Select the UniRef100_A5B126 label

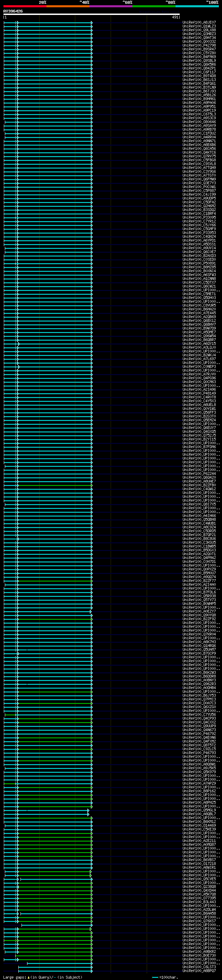tap(199, 95)
